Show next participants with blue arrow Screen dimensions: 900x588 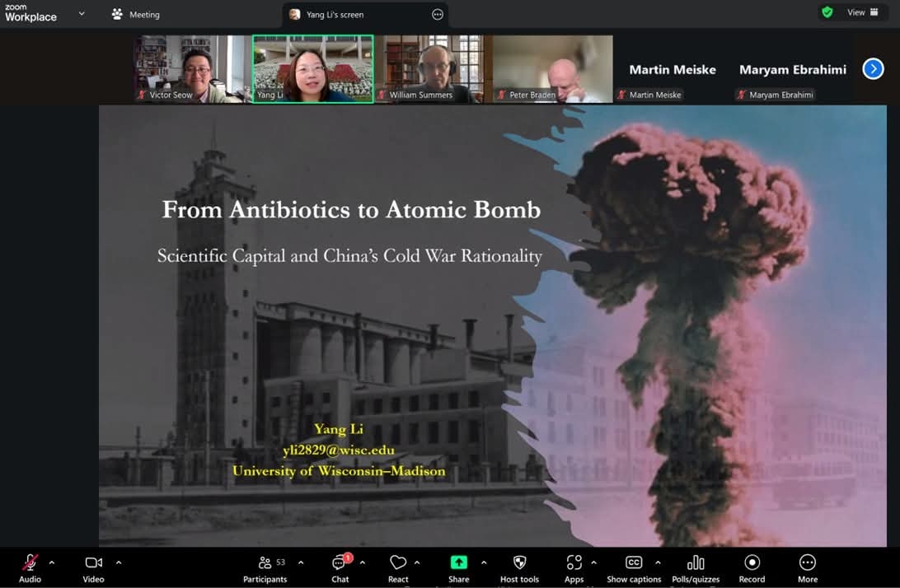[x=873, y=69]
